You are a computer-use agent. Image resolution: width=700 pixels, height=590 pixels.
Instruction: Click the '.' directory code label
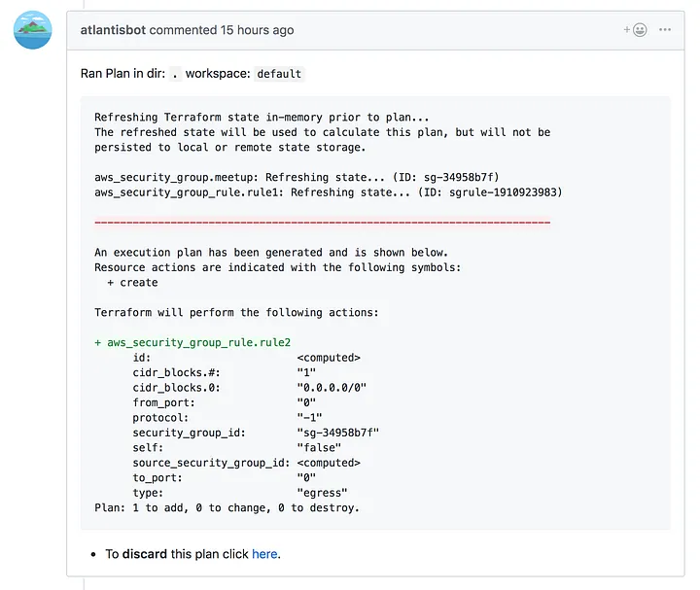click(175, 74)
